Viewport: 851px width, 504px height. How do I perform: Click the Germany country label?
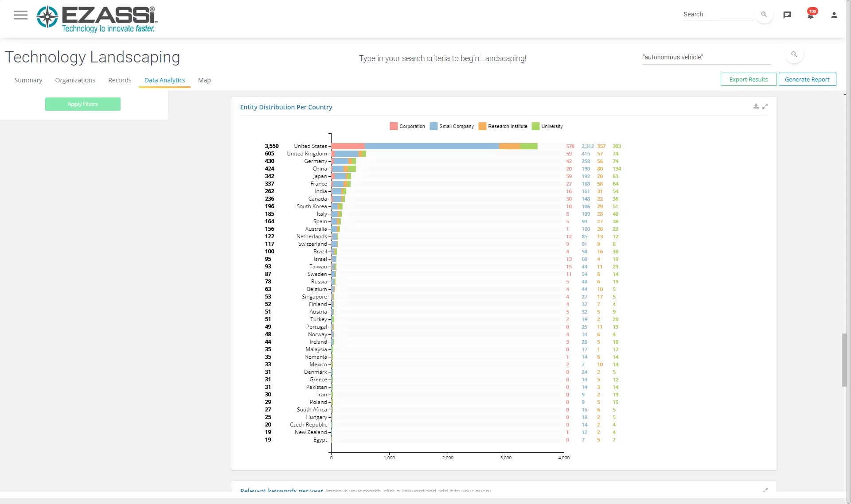coord(316,161)
